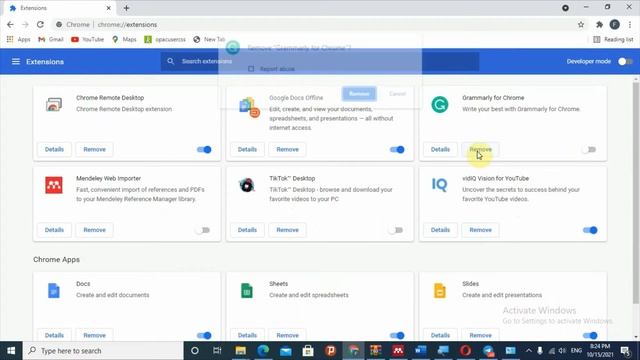Image resolution: width=640 pixels, height=360 pixels.
Task: Disable Chrome Remote Desktop extension toggle
Action: (204, 149)
